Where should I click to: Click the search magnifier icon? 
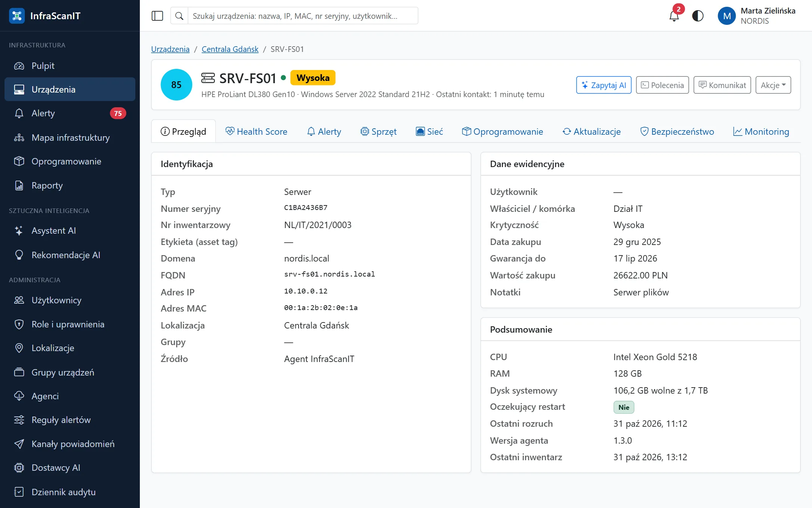179,16
